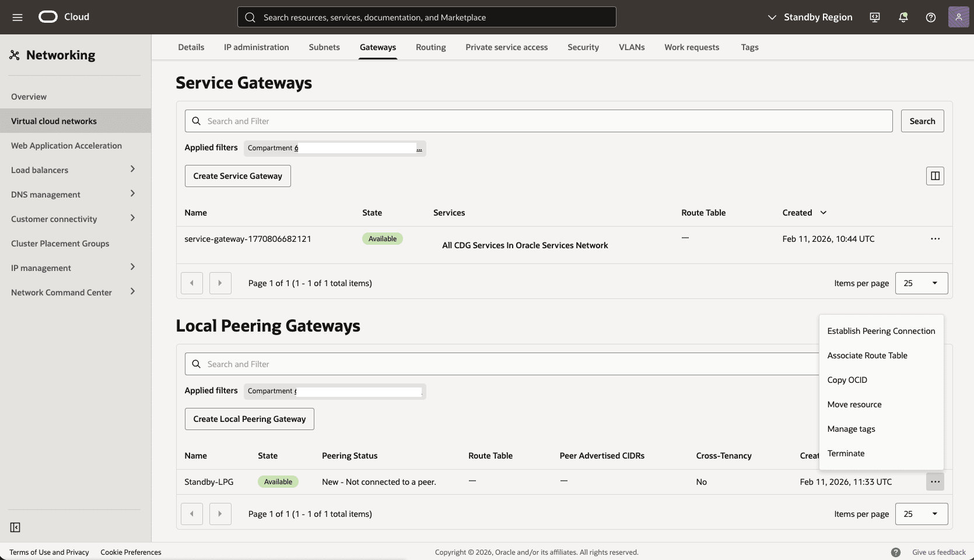The image size is (974, 560).
Task: Open the items per page dropdown
Action: pos(921,283)
